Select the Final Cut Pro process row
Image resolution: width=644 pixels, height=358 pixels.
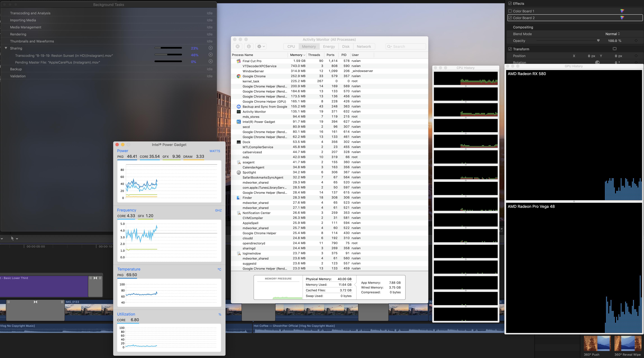tap(252, 61)
